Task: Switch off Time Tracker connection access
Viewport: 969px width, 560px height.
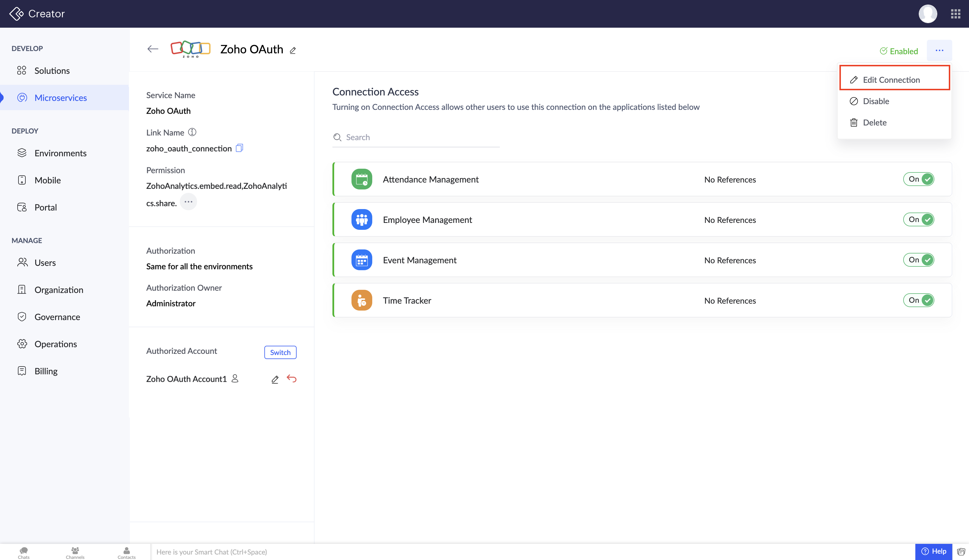Action: tap(919, 300)
